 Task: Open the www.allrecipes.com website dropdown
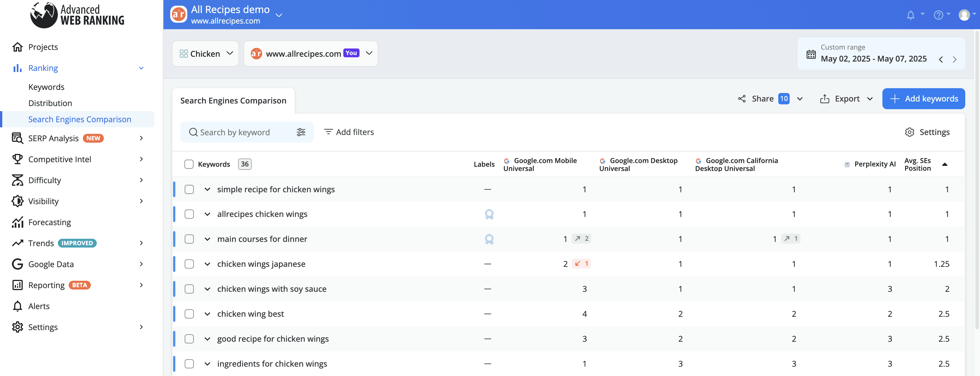tap(311, 54)
